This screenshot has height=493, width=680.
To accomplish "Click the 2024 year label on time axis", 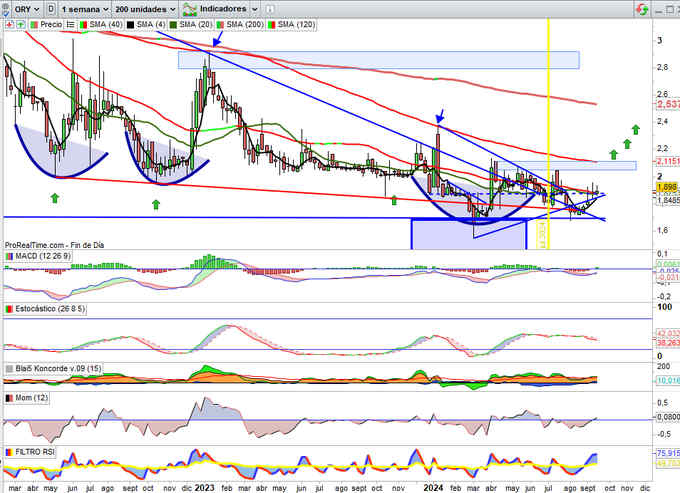I will point(433,488).
